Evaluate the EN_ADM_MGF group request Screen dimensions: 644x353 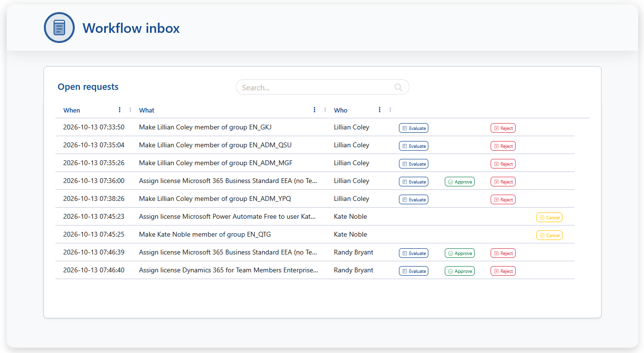(x=413, y=164)
